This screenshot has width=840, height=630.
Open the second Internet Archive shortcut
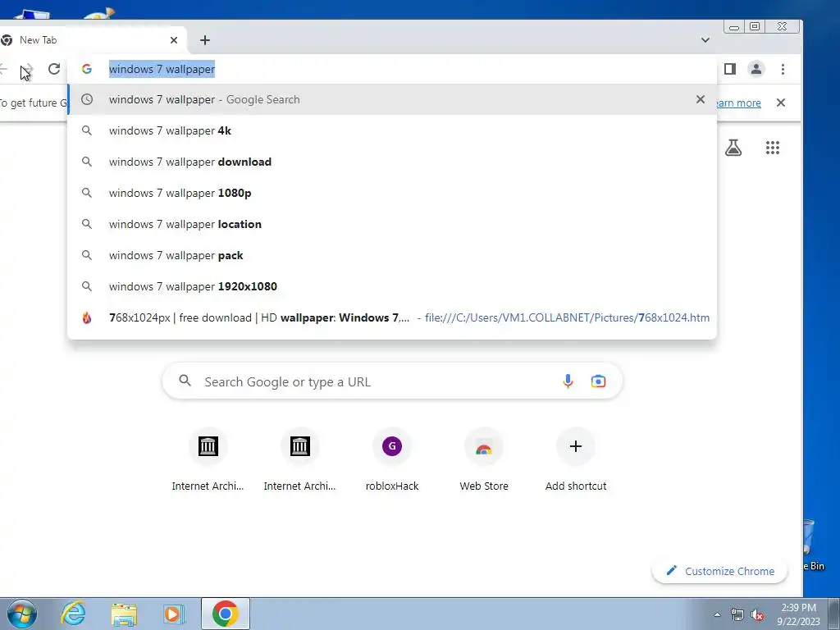tap(300, 461)
